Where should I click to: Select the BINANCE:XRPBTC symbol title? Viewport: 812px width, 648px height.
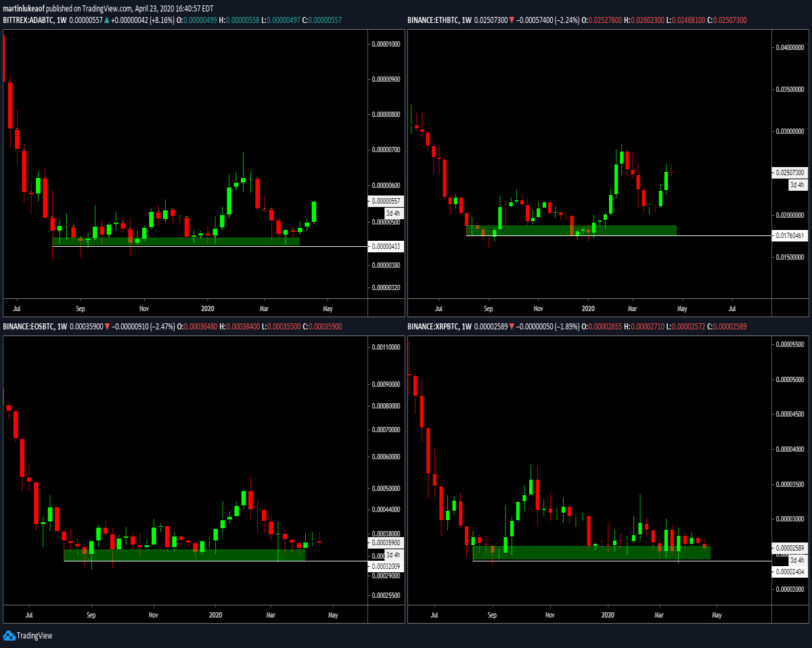(432, 327)
